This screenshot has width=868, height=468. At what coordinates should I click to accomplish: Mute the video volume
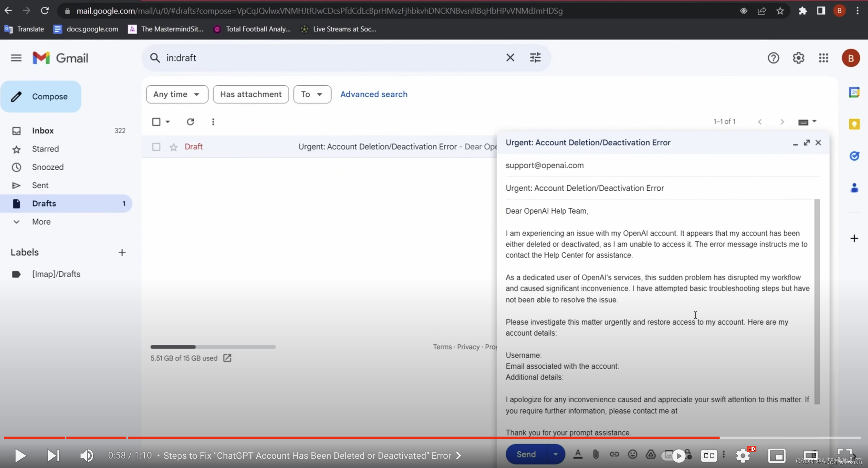[x=87, y=456]
